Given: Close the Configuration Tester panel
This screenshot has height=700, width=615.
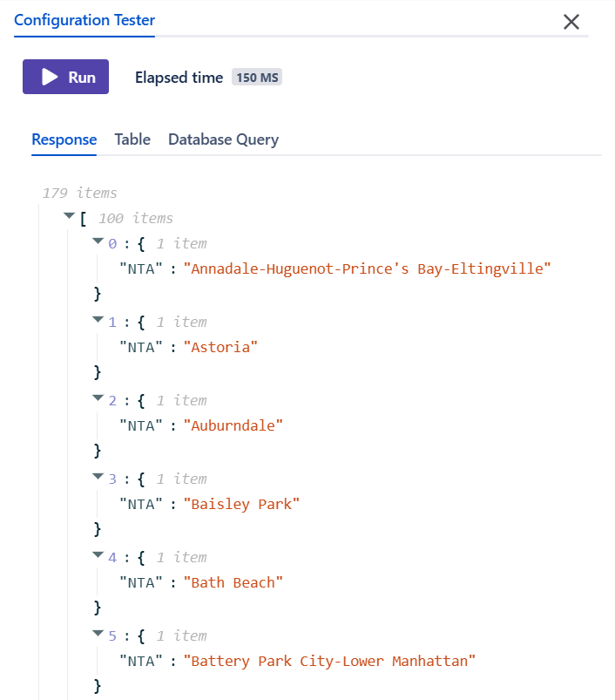Looking at the screenshot, I should (571, 22).
